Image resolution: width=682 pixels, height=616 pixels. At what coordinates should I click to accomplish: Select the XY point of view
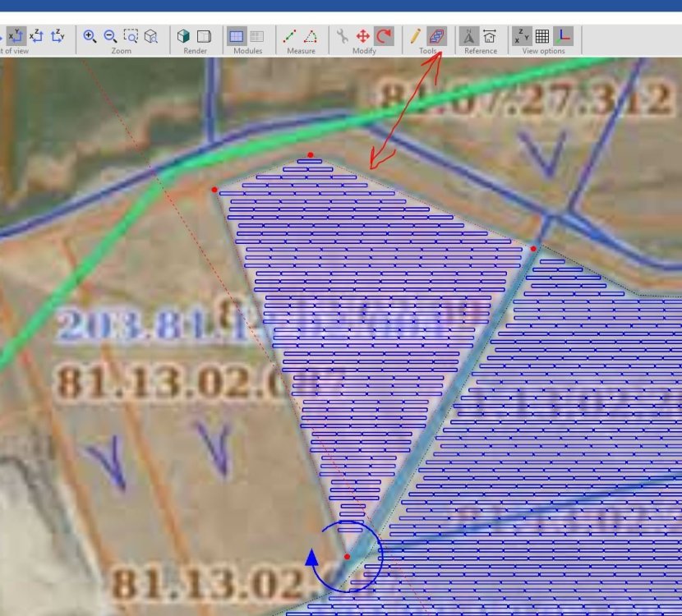[x=16, y=35]
